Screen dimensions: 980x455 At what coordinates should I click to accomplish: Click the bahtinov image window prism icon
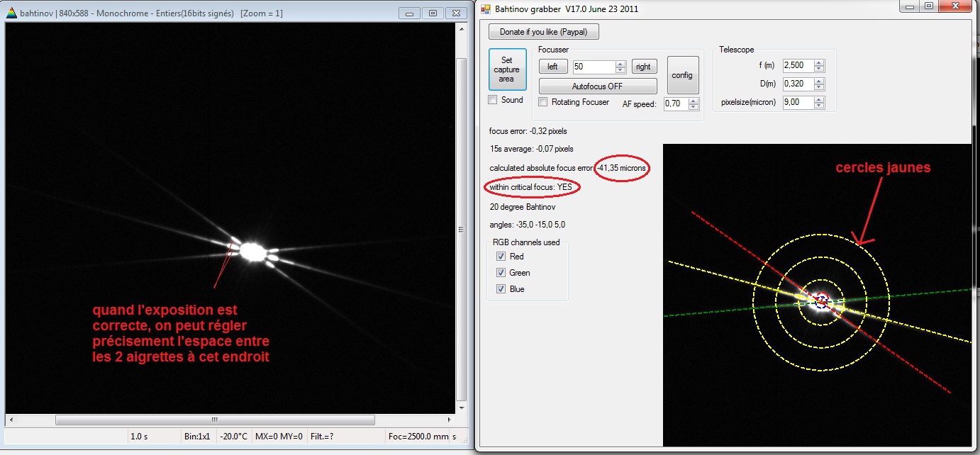tap(11, 13)
